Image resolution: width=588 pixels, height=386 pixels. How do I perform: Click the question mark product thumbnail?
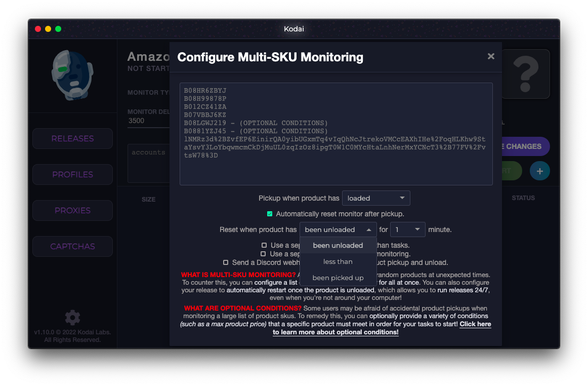[526, 74]
